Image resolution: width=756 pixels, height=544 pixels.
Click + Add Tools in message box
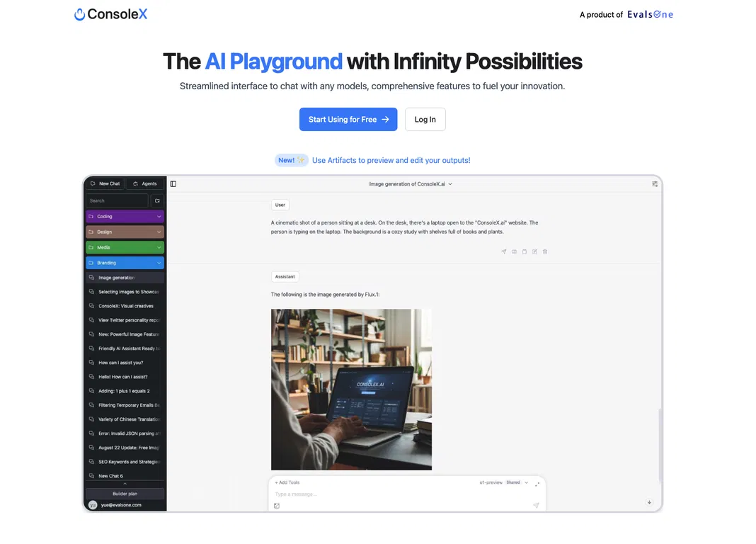point(287,482)
